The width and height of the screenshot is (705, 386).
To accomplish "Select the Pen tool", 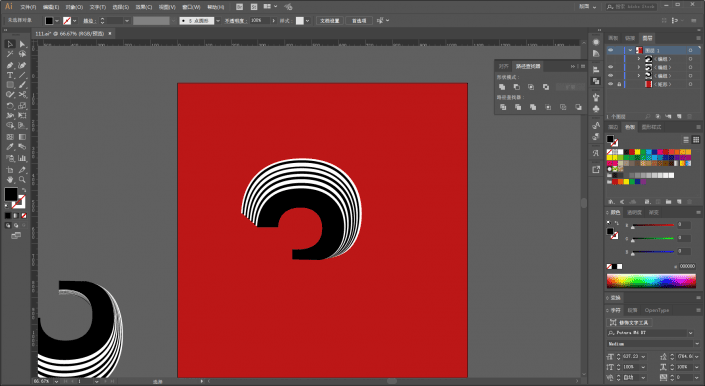I will click(10, 65).
